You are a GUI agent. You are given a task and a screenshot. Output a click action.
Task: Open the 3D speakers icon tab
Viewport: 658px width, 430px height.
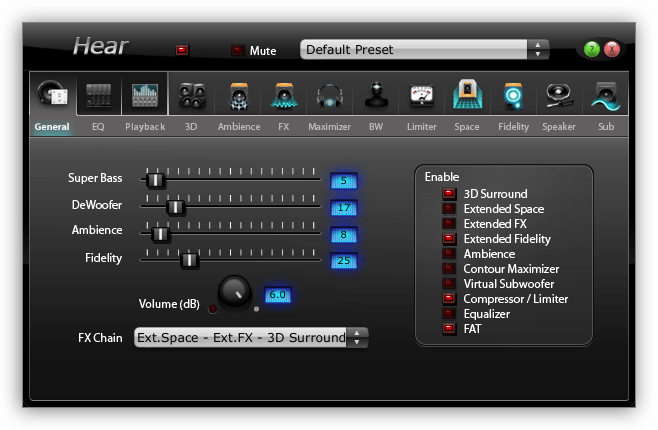[192, 95]
